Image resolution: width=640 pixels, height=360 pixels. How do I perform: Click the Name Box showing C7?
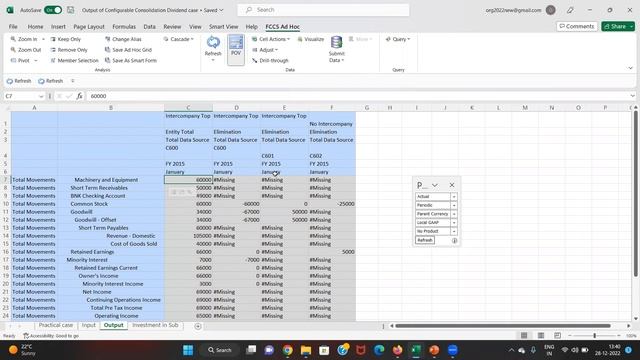point(20,96)
